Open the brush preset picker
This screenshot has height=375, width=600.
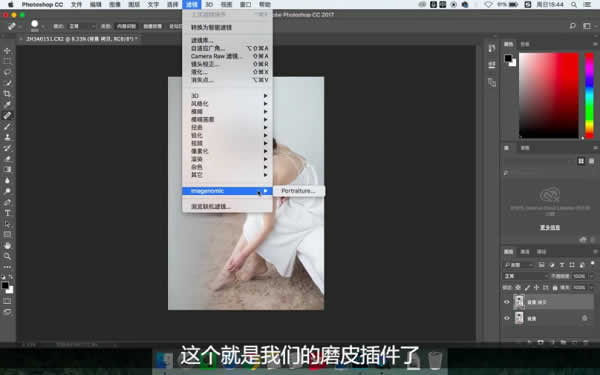click(37, 26)
